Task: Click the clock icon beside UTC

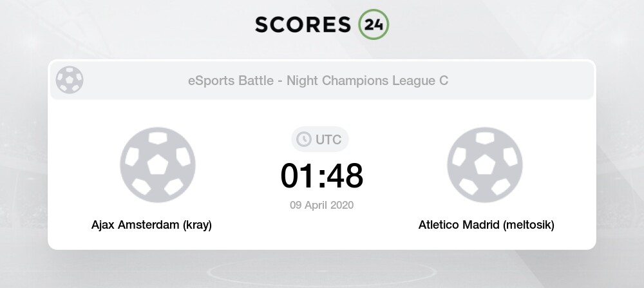Action: tap(304, 139)
